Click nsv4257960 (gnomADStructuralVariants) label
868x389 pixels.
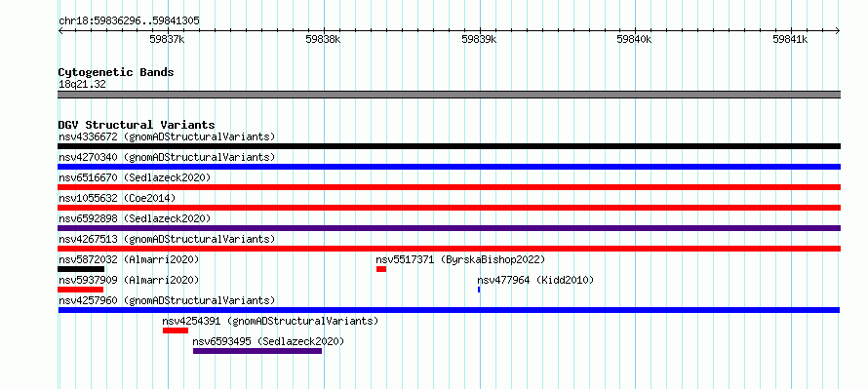click(167, 300)
